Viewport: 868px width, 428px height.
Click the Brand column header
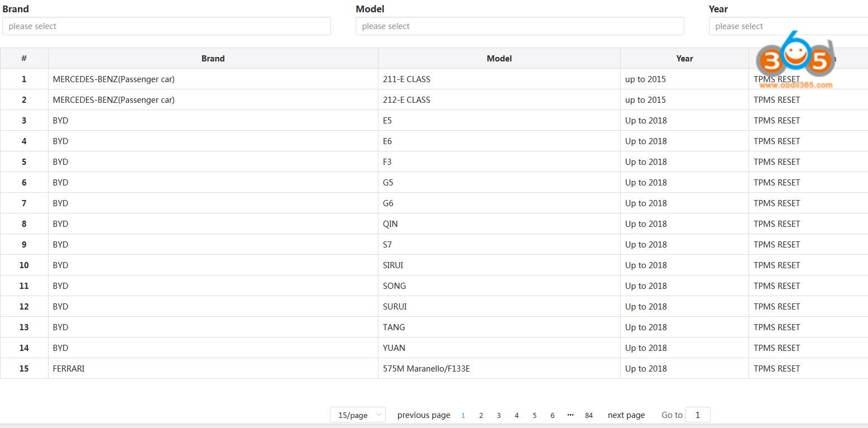(213, 59)
